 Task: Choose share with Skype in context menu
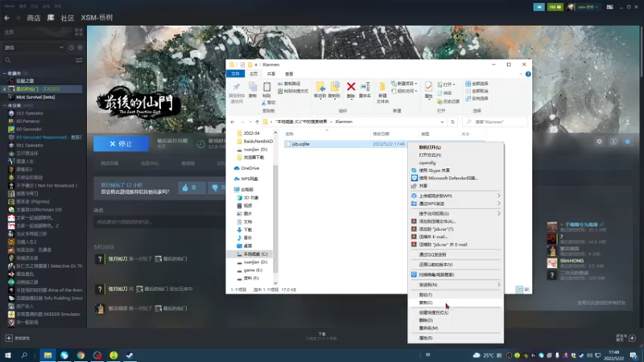coord(456,171)
